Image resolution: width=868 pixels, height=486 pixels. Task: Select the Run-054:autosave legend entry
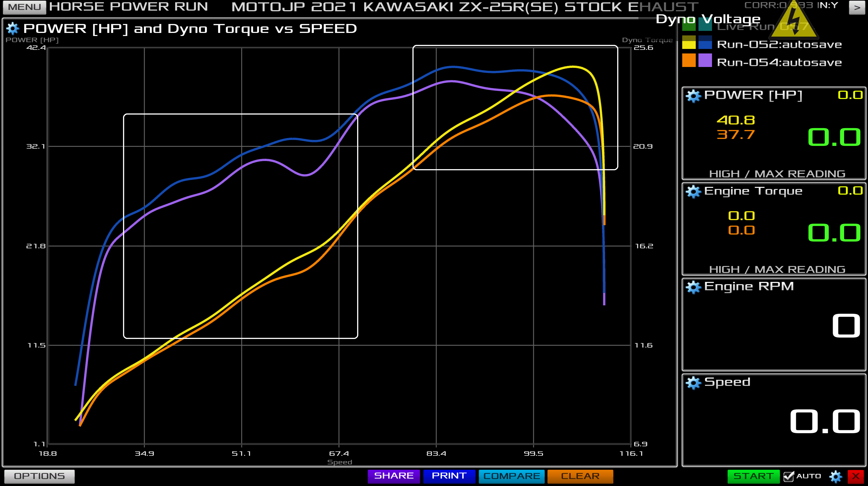pyautogui.click(x=779, y=62)
